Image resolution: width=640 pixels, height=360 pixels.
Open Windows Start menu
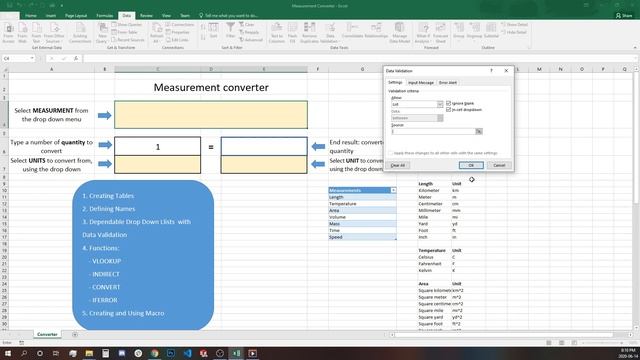pos(7,353)
